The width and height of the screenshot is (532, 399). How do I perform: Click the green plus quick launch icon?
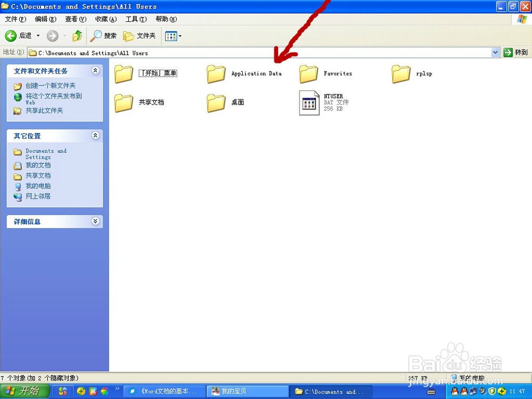click(81, 392)
